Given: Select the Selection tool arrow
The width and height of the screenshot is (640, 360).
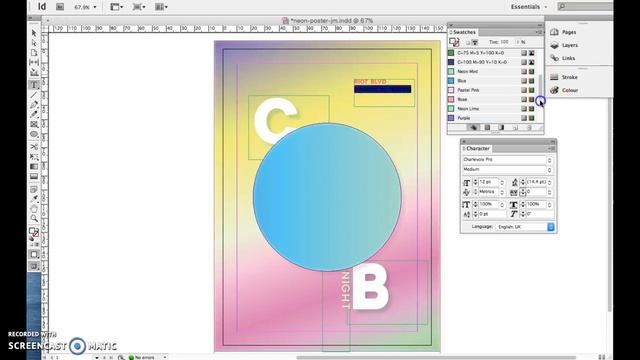Looking at the screenshot, I should pos(34,33).
